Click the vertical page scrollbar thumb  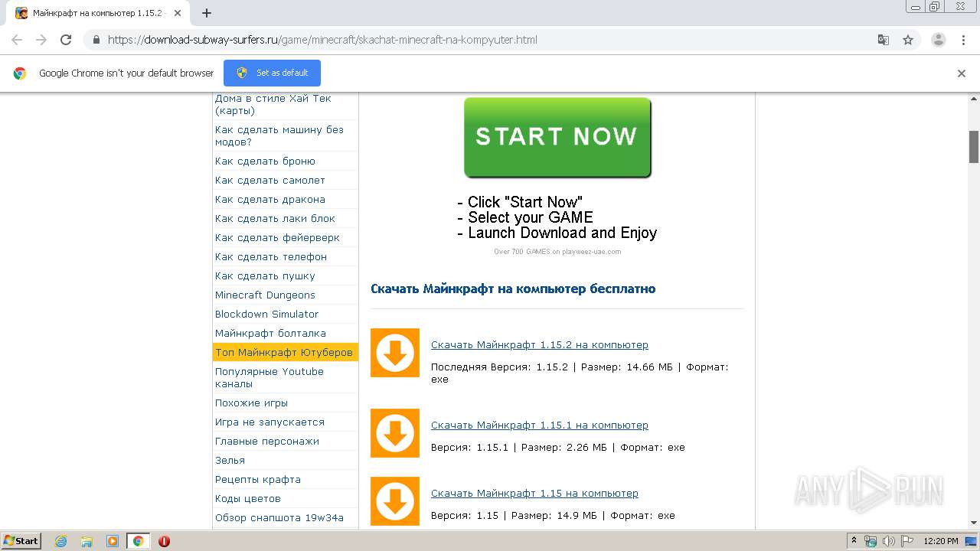coord(974,146)
